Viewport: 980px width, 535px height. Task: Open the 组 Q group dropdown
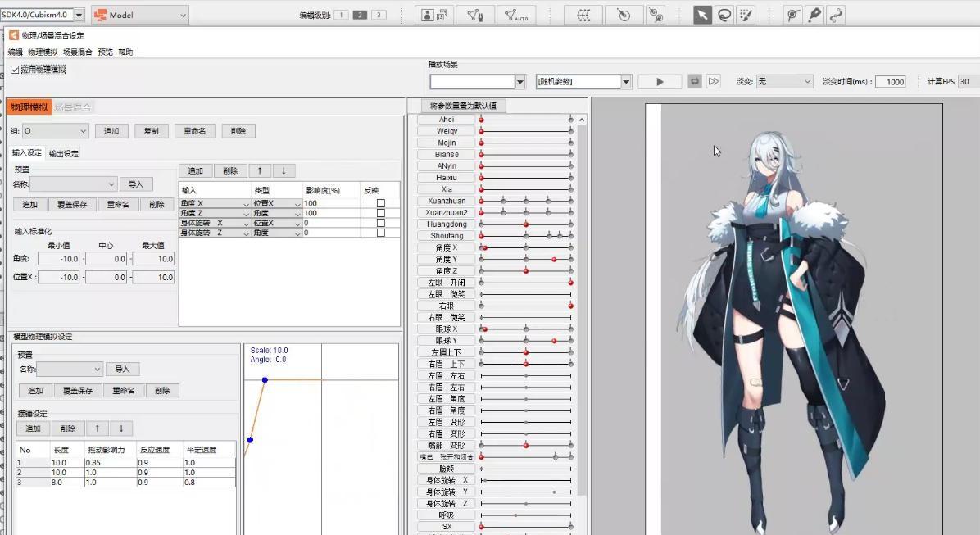55,131
